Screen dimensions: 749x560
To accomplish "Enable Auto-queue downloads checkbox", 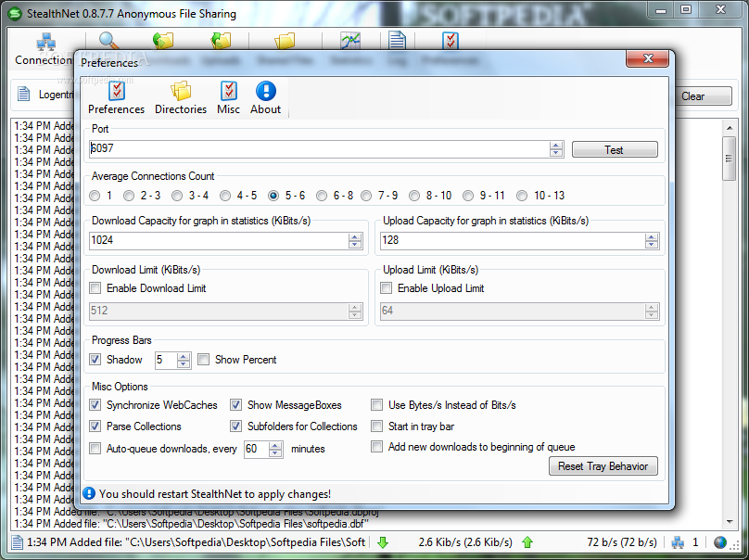I will 95,448.
